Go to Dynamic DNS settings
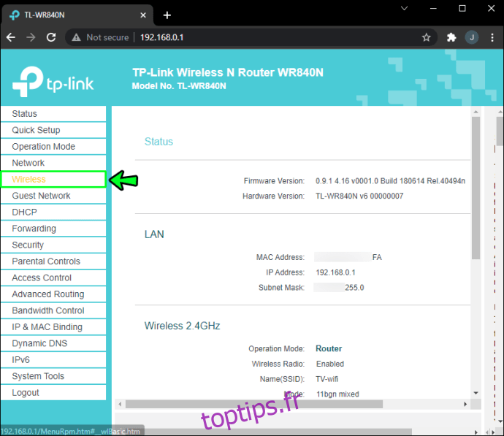Screen dimensions: 504x436 click(53, 343)
